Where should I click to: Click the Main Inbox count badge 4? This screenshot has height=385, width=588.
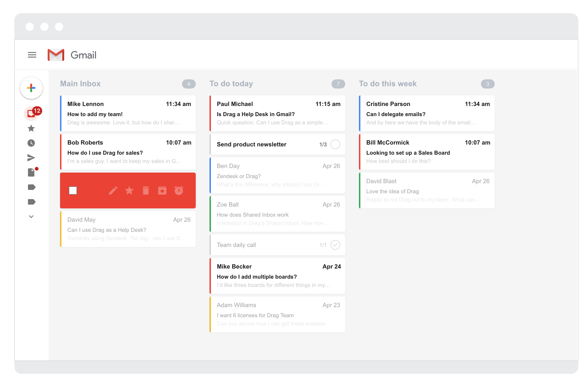[x=189, y=84]
